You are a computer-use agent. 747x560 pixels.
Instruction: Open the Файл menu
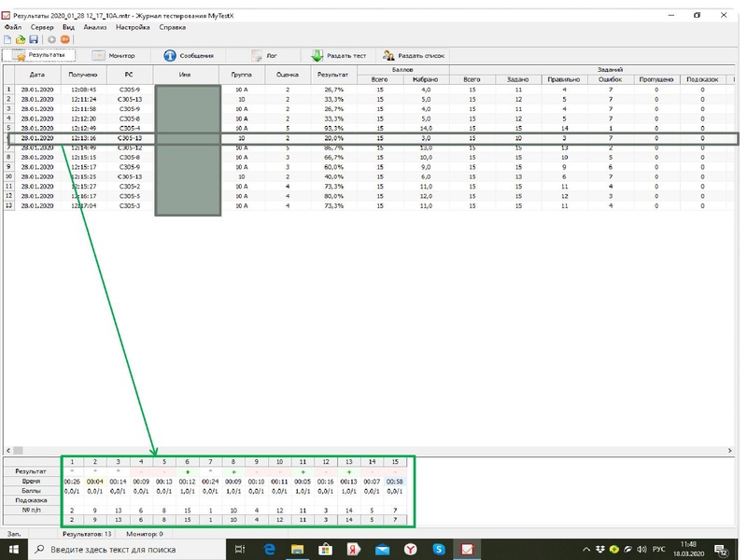pyautogui.click(x=12, y=28)
